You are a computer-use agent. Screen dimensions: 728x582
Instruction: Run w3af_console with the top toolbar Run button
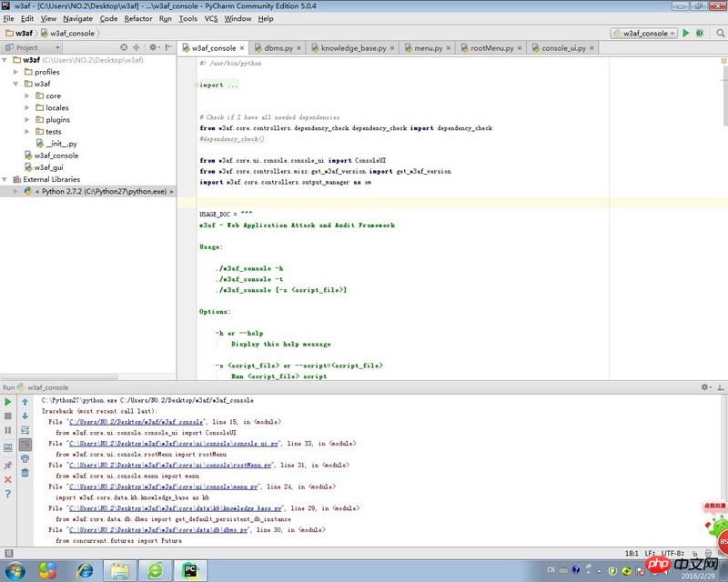pyautogui.click(x=685, y=33)
